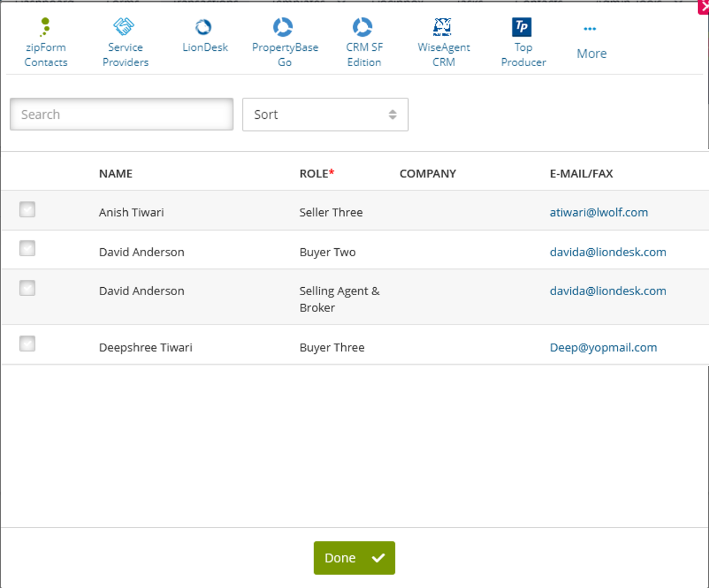Check the Deepshree Tiwari row checkbox
This screenshot has height=588, width=709.
tap(27, 343)
